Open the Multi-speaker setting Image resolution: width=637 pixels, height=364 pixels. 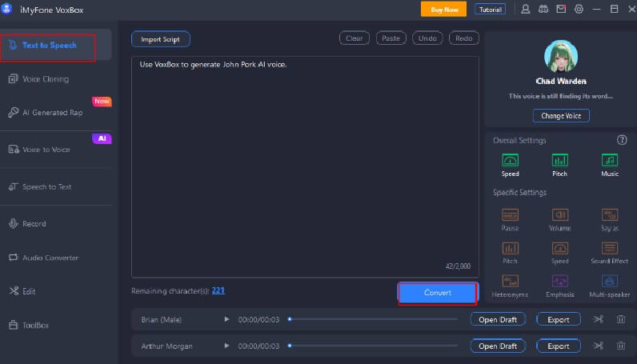(x=609, y=286)
